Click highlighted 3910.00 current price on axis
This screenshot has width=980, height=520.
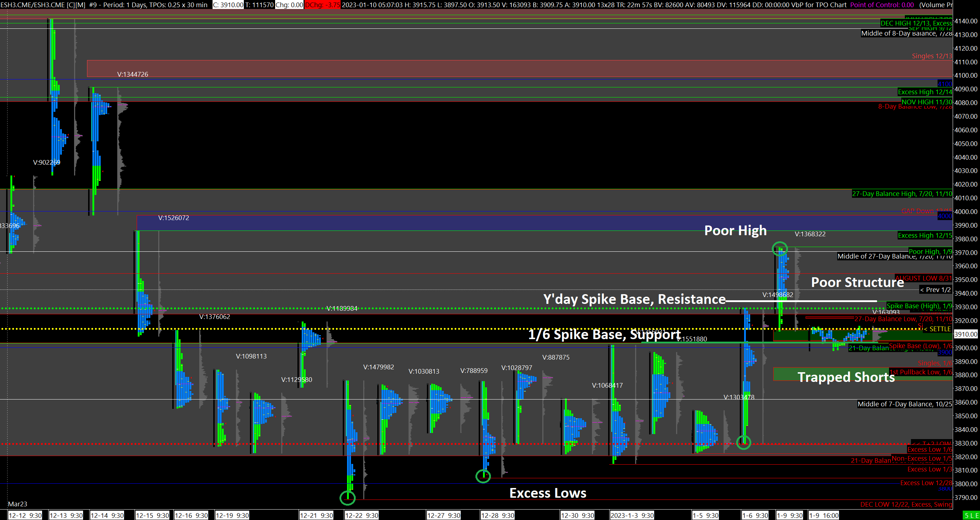click(965, 334)
